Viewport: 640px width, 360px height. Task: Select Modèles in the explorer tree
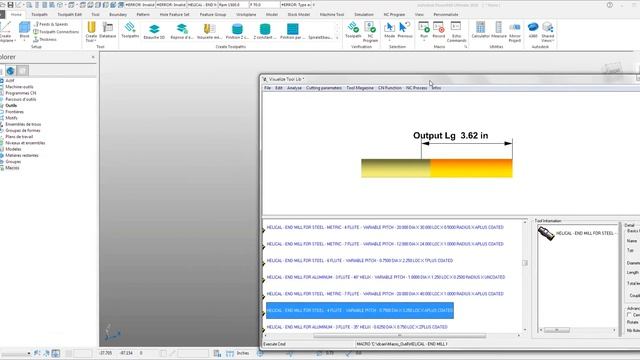point(13,149)
